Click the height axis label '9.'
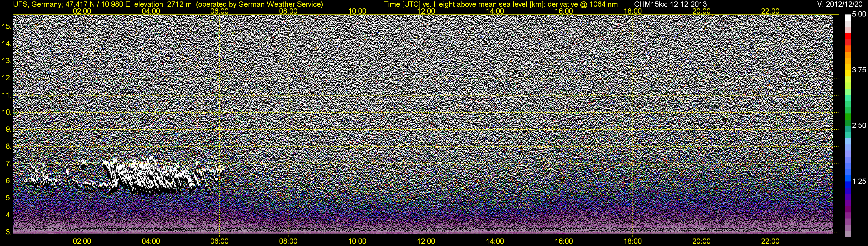 pos(8,129)
